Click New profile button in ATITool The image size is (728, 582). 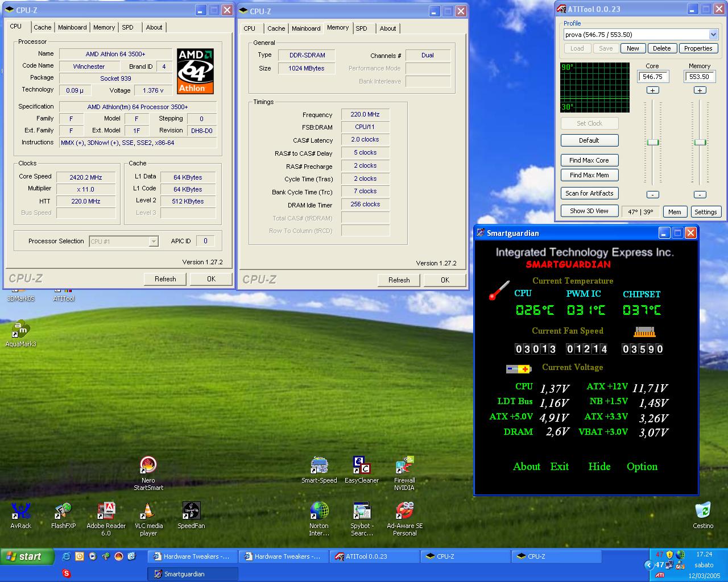[x=633, y=48]
